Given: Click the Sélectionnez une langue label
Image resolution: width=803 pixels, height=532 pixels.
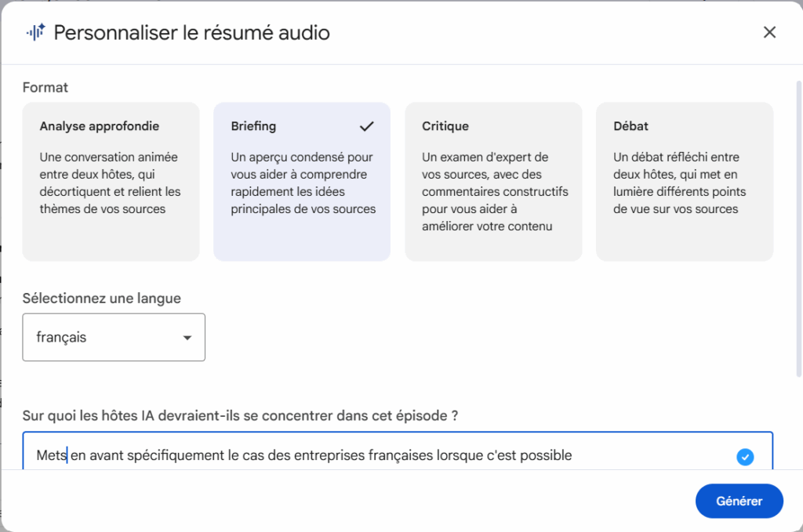Looking at the screenshot, I should 102,299.
